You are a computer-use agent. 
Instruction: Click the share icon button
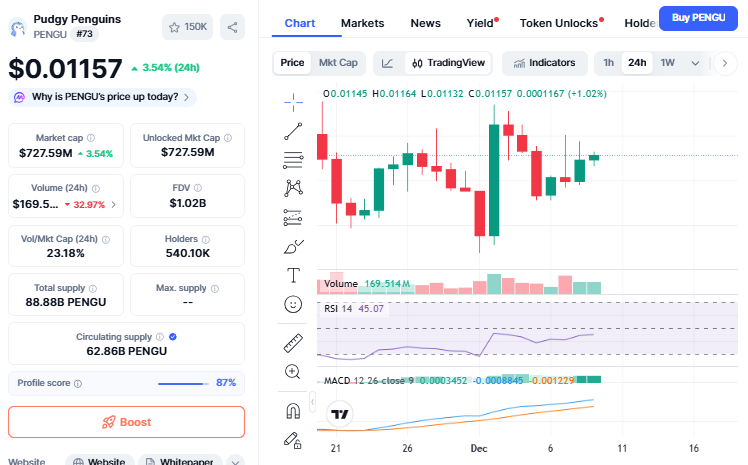(232, 27)
